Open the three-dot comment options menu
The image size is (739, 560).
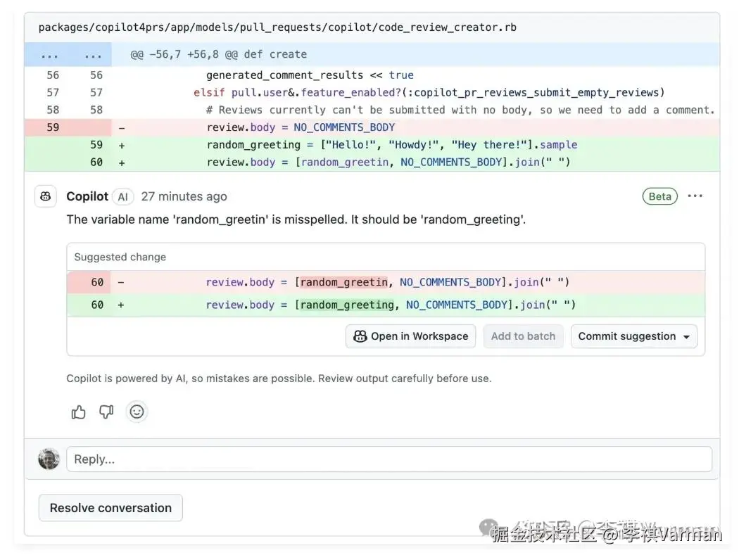[x=695, y=196]
